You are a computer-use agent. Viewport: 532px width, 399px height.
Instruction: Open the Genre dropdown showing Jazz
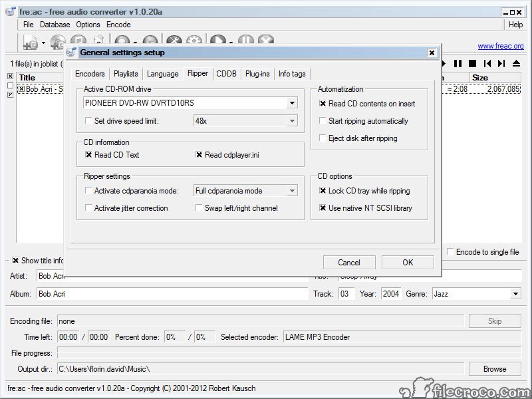pos(515,294)
